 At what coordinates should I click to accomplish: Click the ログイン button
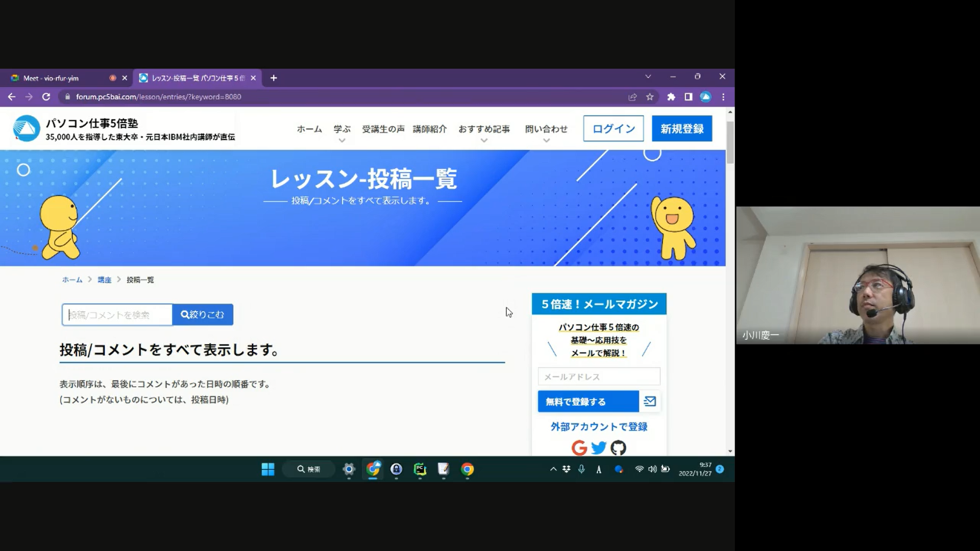614,129
